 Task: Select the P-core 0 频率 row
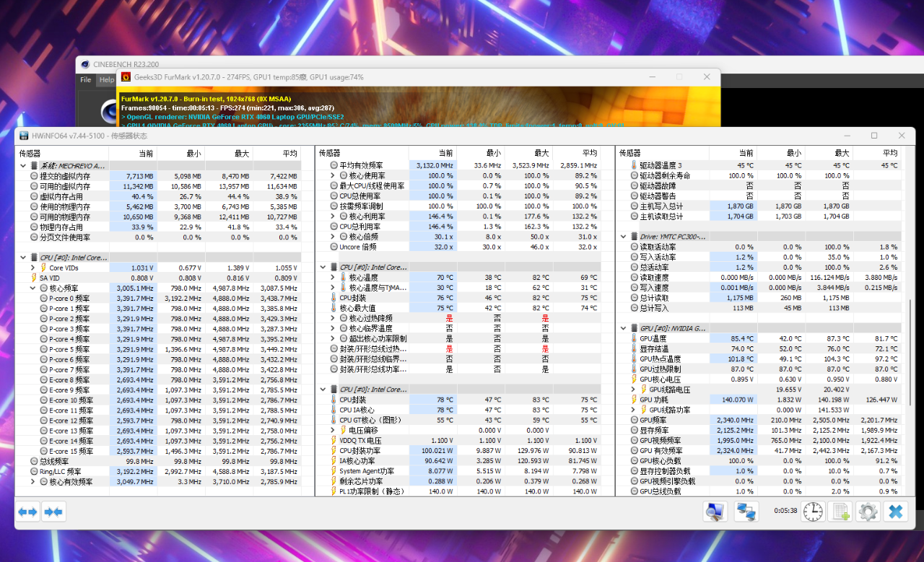[158, 298]
